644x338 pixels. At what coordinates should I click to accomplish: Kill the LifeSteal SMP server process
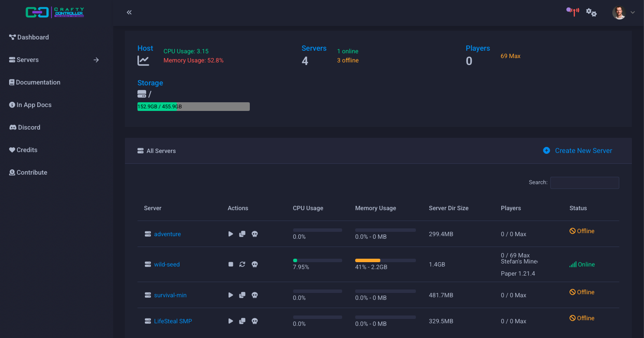pyautogui.click(x=255, y=321)
